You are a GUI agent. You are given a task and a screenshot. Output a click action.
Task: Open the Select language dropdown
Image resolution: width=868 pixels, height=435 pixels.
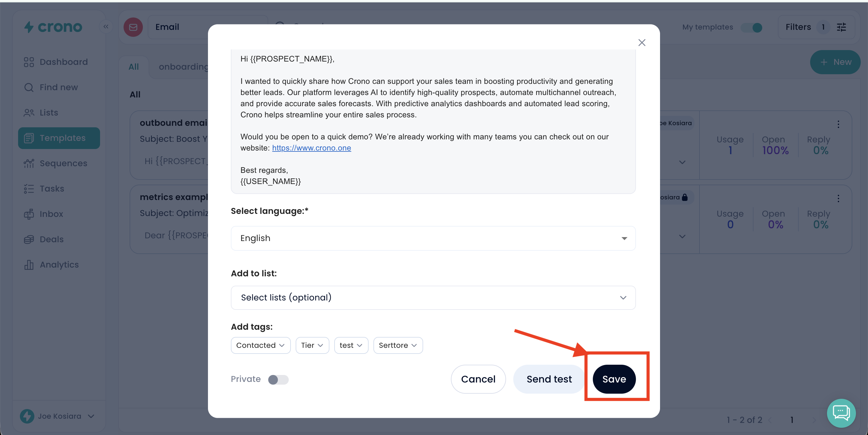[x=433, y=238]
